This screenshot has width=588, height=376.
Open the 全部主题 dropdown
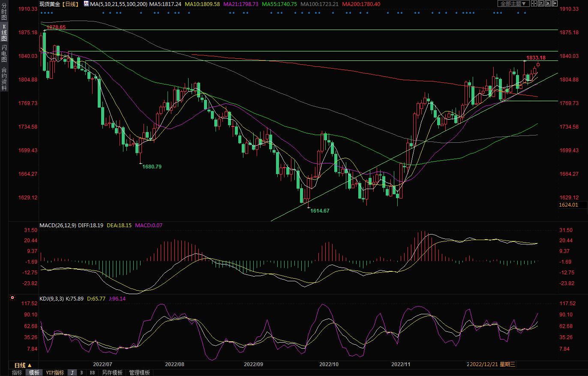coord(513,3)
